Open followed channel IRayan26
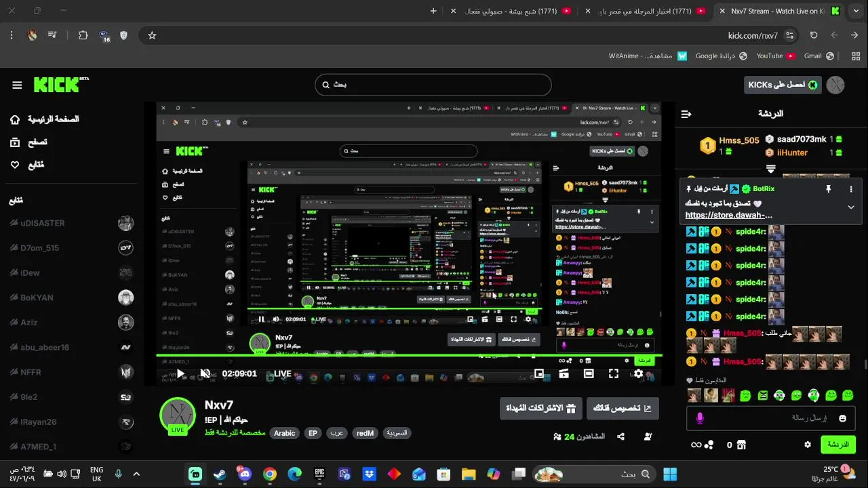 tap(71, 422)
